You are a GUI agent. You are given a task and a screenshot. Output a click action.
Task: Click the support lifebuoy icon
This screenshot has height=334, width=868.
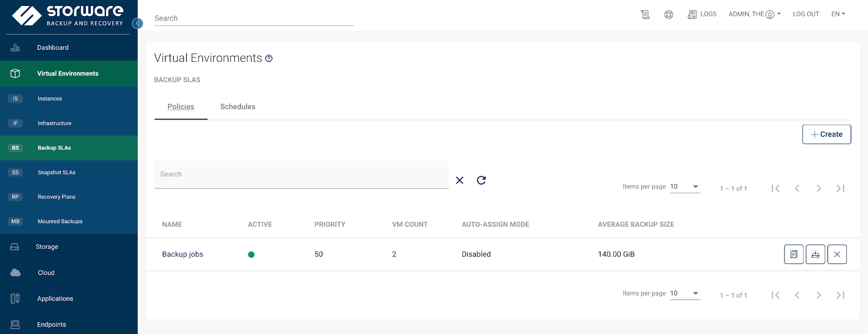pos(669,15)
